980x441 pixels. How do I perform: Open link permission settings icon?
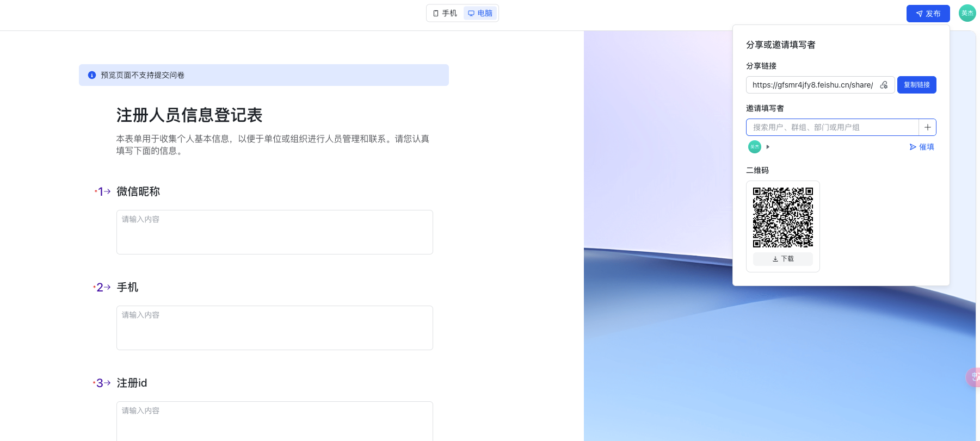884,85
